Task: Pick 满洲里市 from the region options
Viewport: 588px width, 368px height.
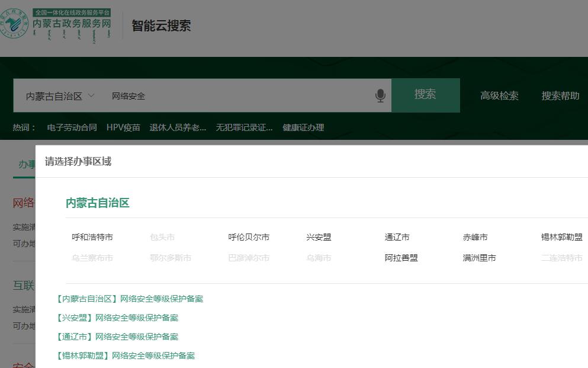Action: pyautogui.click(x=479, y=258)
